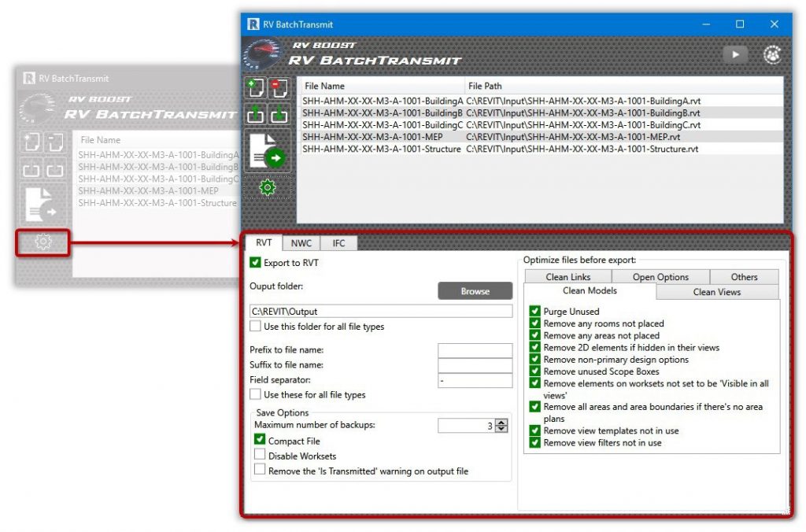Click the Suffix to file name field
806x532 pixels.
[475, 365]
